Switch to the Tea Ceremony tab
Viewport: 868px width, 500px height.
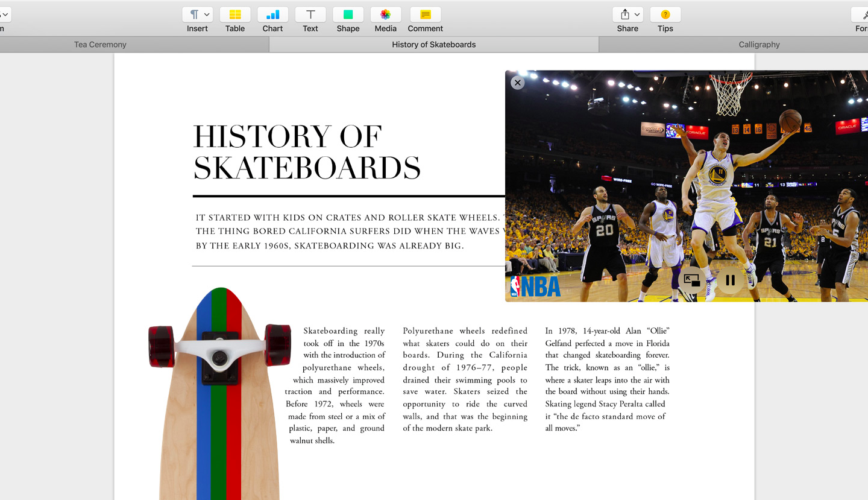(x=100, y=45)
